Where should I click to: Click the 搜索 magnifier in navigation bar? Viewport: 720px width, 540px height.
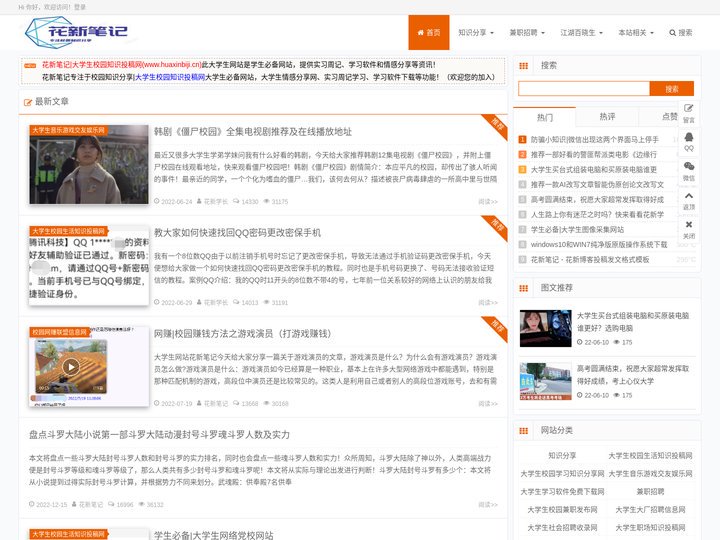click(x=681, y=33)
